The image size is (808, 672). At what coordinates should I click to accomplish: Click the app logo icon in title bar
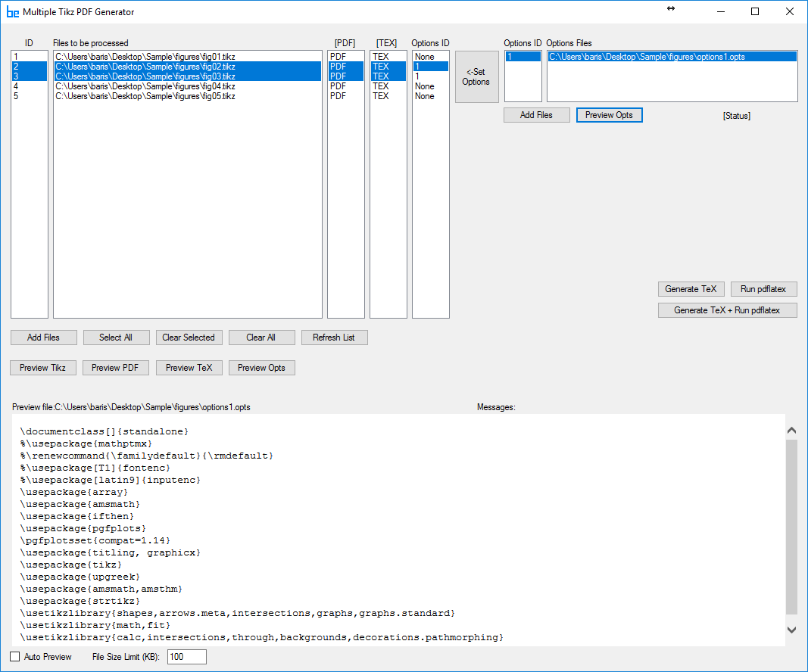pyautogui.click(x=12, y=12)
